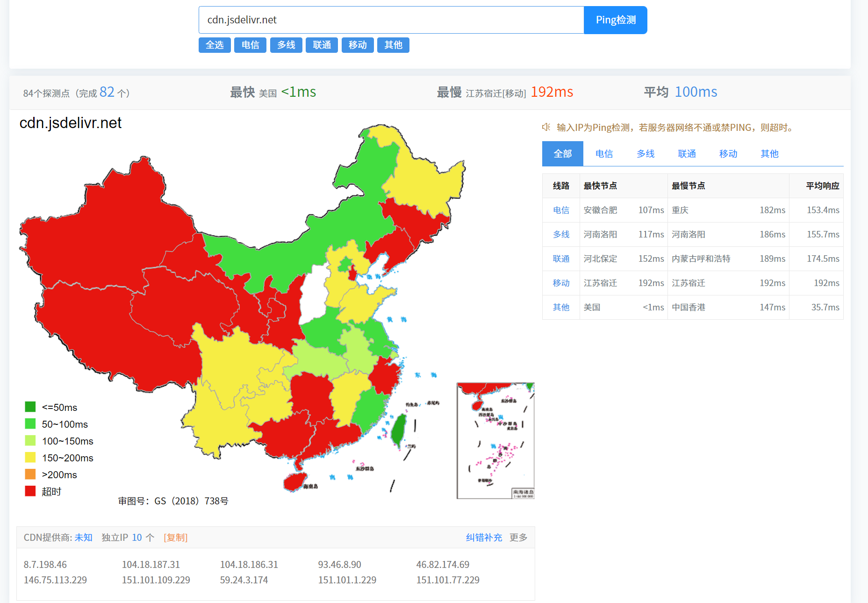Screen dimensions: 868x603
Task: Click the 150~200ms legend color swatch
Action: pos(30,457)
